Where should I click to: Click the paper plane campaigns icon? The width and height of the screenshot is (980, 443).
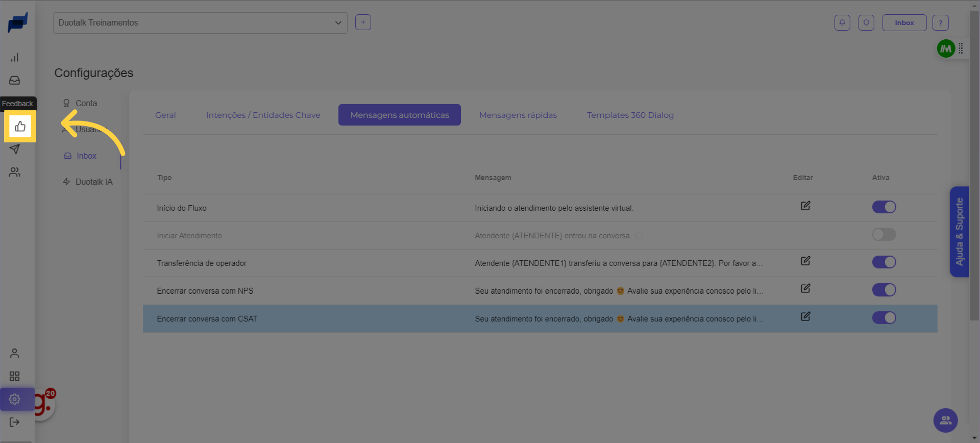coord(15,149)
